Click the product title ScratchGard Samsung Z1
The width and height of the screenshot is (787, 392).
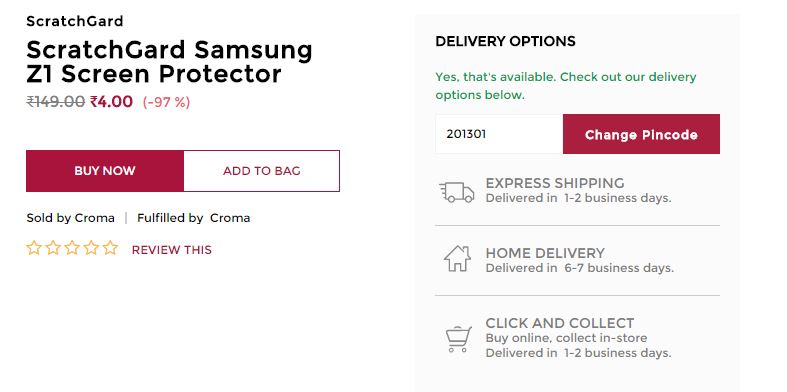coord(169,62)
